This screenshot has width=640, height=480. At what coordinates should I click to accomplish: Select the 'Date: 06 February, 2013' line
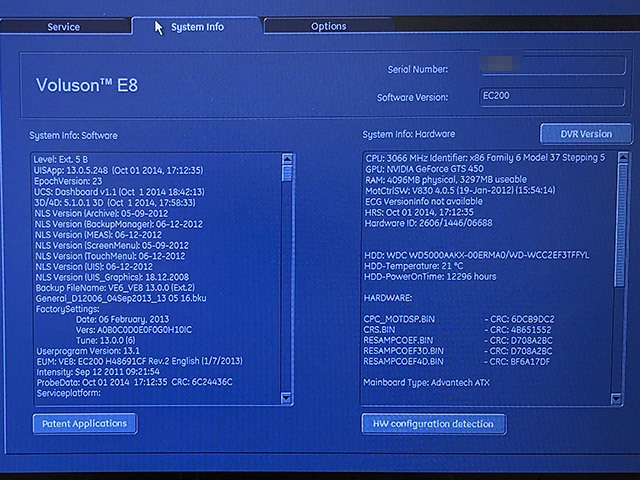click(122, 319)
